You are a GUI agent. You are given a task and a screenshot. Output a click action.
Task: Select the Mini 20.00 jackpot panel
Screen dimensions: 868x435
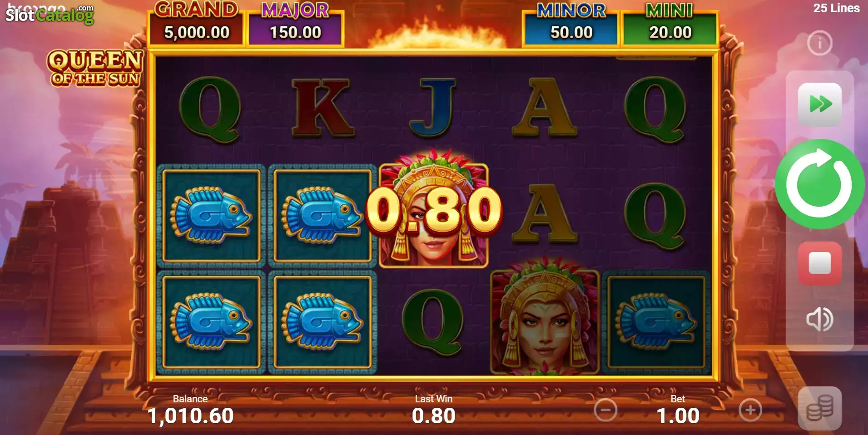670,24
